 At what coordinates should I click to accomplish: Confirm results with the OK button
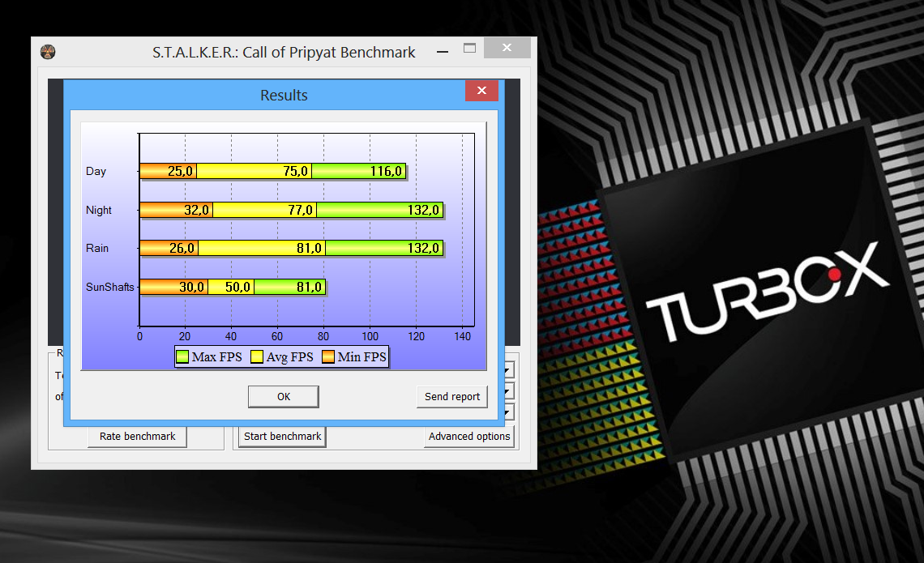284,396
